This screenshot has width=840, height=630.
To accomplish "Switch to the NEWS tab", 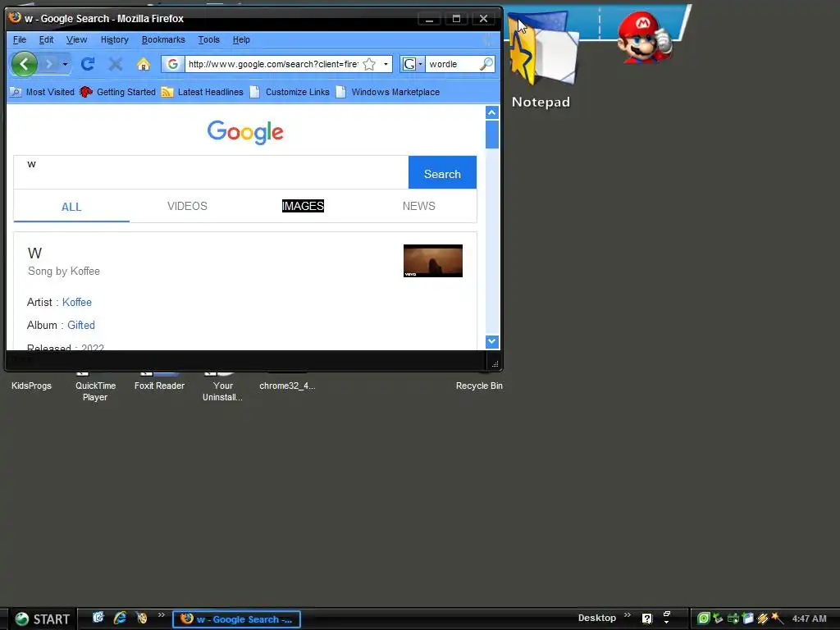I will coord(419,206).
